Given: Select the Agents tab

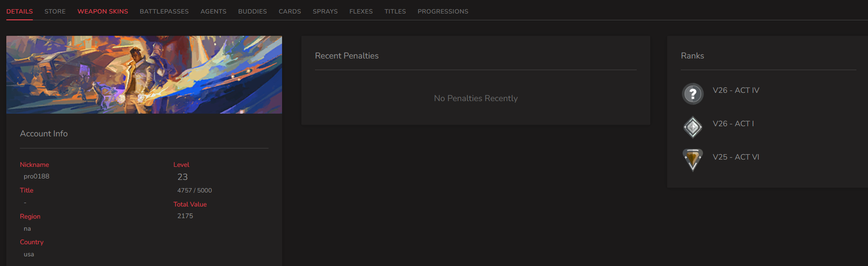Looking at the screenshot, I should point(213,11).
